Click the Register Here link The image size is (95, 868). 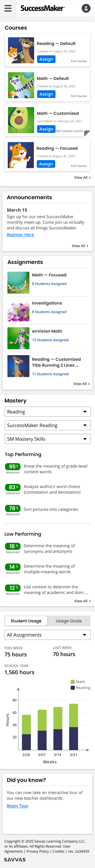tap(20, 235)
